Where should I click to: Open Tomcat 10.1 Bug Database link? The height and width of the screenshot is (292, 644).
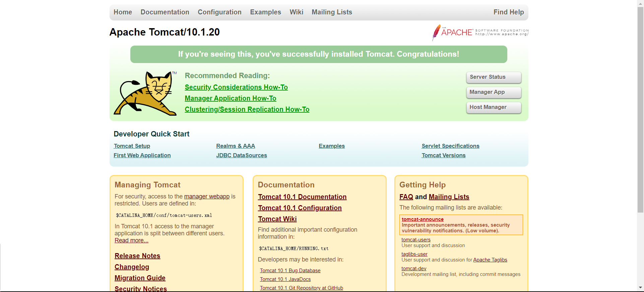(290, 271)
